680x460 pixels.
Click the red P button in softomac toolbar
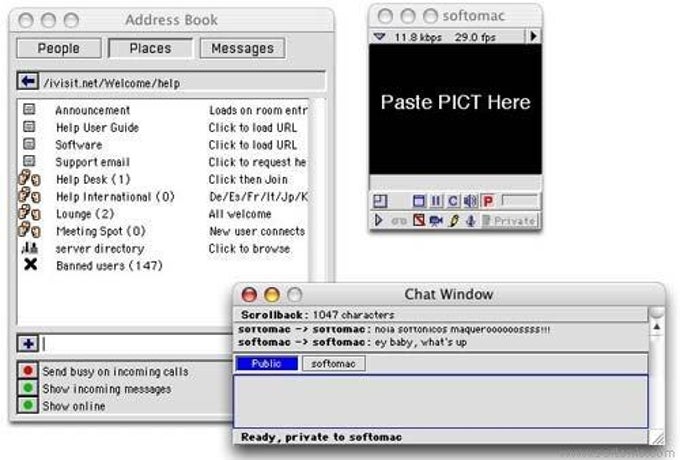click(x=488, y=201)
